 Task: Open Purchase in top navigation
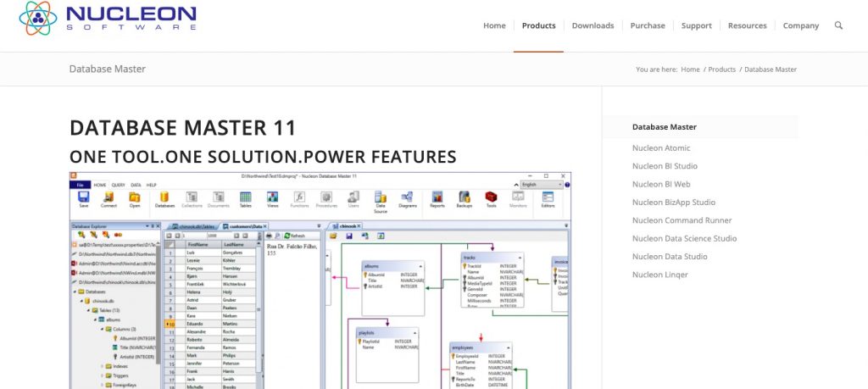[x=648, y=25]
